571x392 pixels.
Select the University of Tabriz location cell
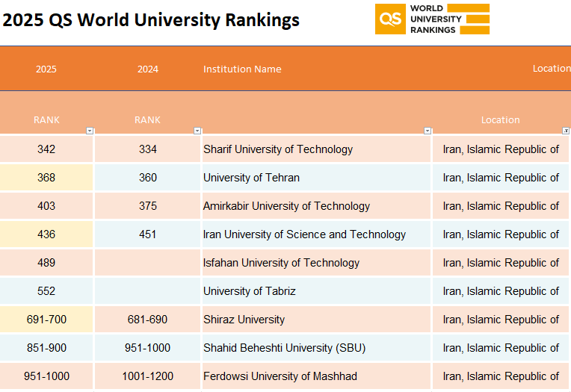(x=501, y=291)
